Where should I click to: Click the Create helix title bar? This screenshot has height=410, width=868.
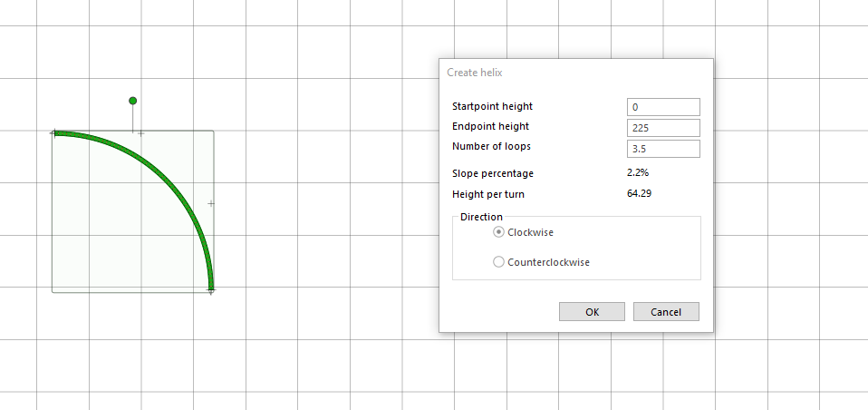575,73
